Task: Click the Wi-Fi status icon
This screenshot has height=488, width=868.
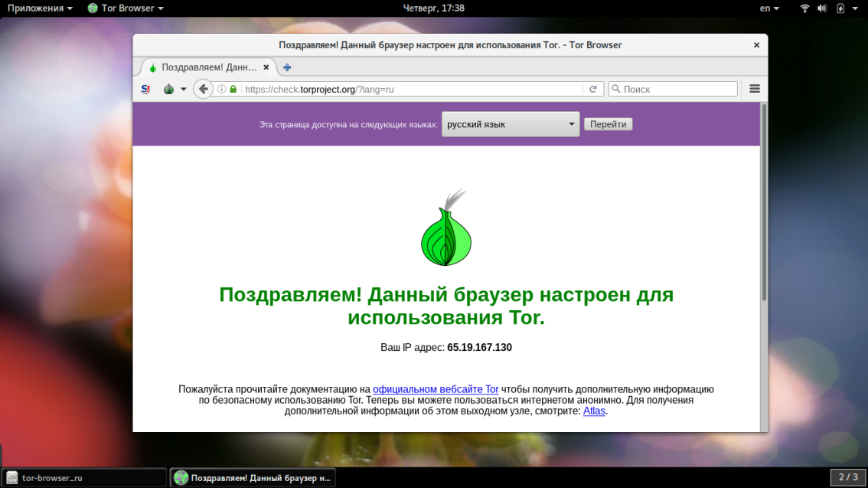Action: tap(805, 8)
